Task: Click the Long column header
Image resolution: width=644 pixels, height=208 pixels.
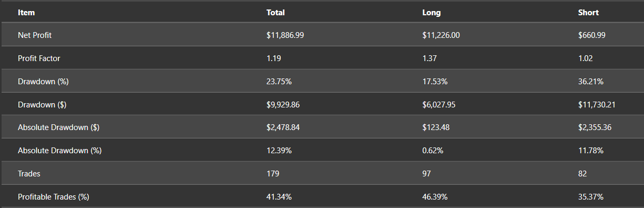Action: pos(432,13)
